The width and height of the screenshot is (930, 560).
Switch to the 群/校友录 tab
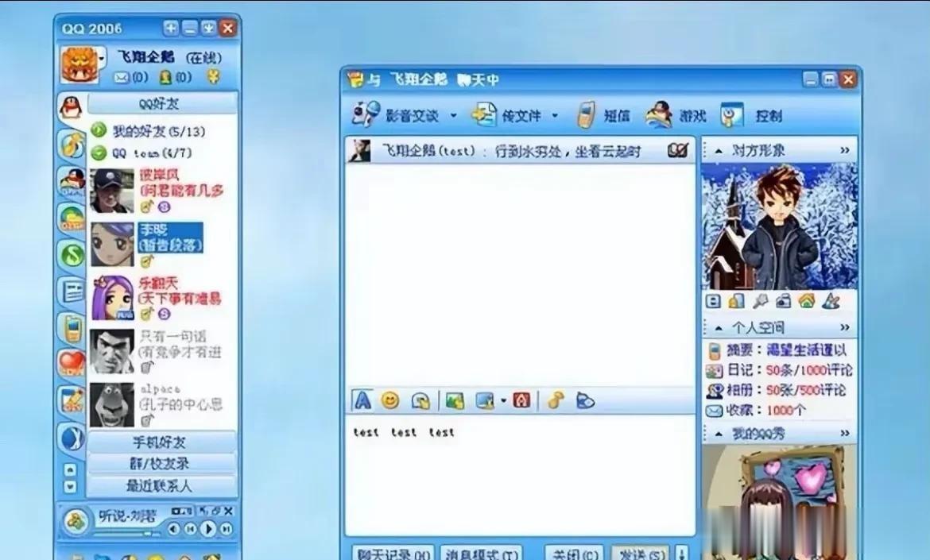161,463
